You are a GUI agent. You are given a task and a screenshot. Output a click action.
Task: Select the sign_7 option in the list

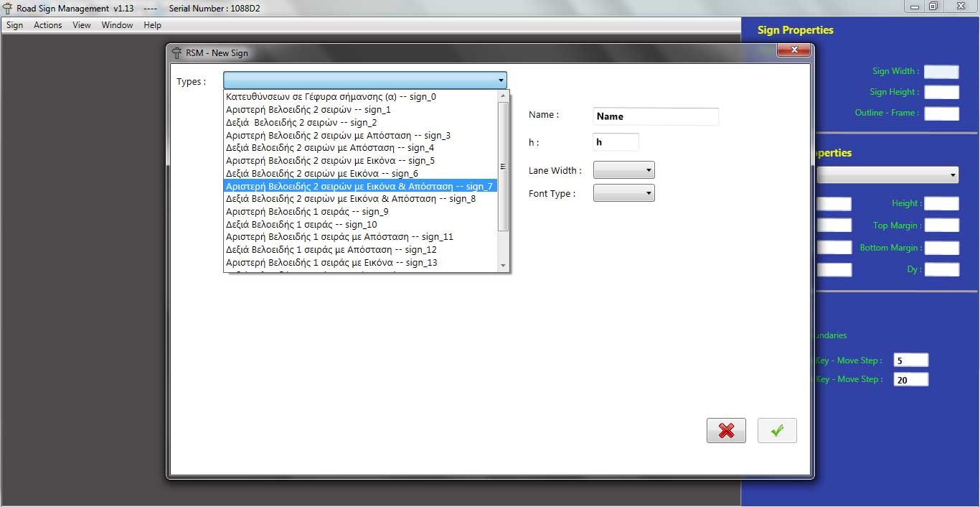(x=359, y=186)
